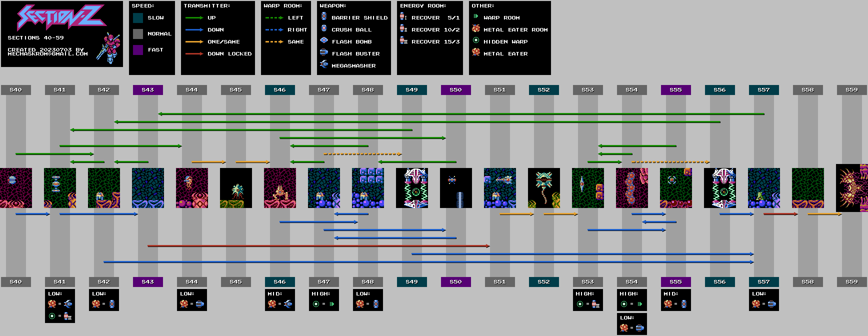The height and width of the screenshot is (336, 868).
Task: Click the Recover 15/3 energy capsule icon in the legend
Action: pos(404,41)
